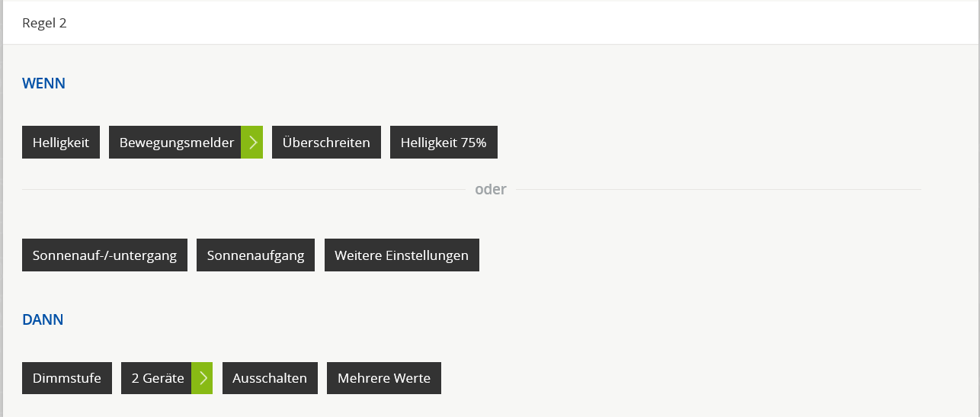Click the divider line right of oder
The width and height of the screenshot is (980, 417).
tap(716, 189)
